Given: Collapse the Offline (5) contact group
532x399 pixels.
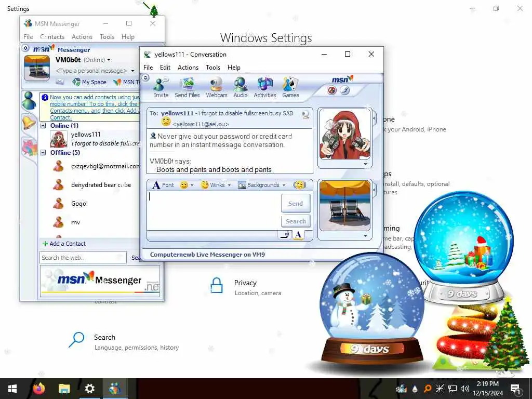Looking at the screenshot, I should click(x=43, y=153).
